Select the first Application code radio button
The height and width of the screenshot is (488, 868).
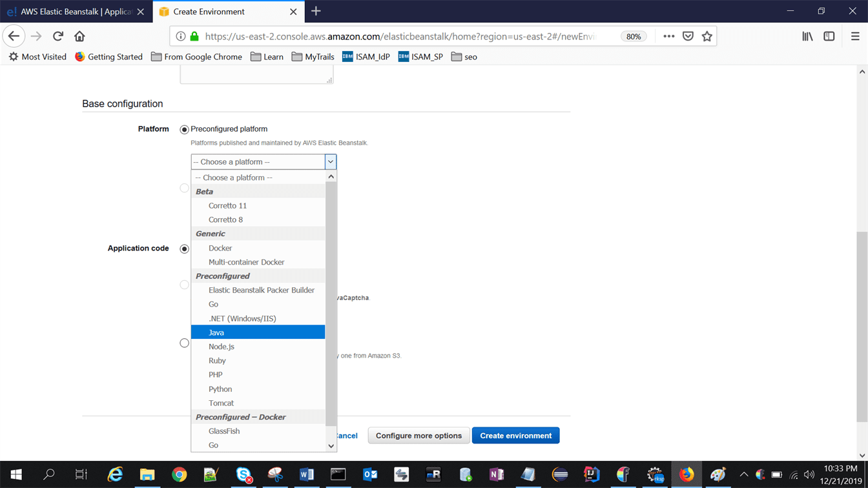click(x=185, y=249)
